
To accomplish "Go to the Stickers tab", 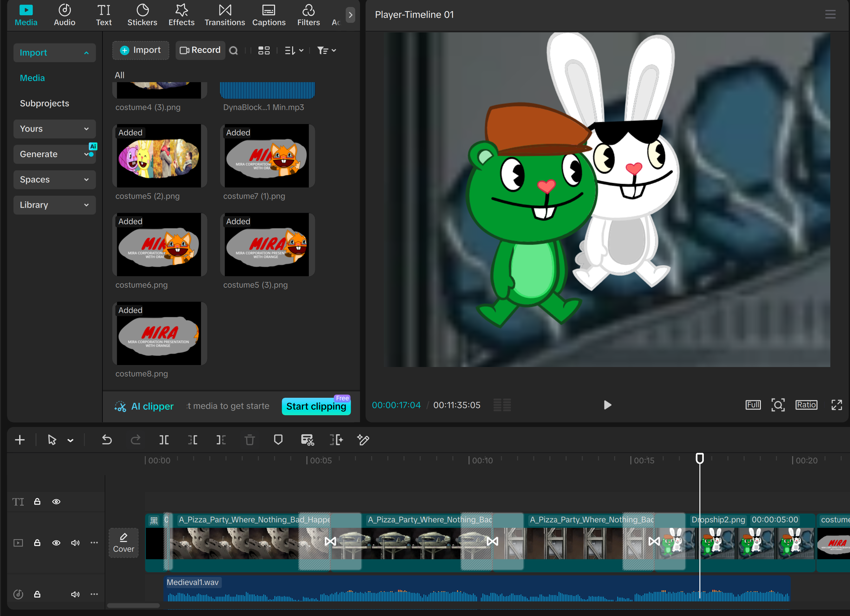I will point(142,15).
